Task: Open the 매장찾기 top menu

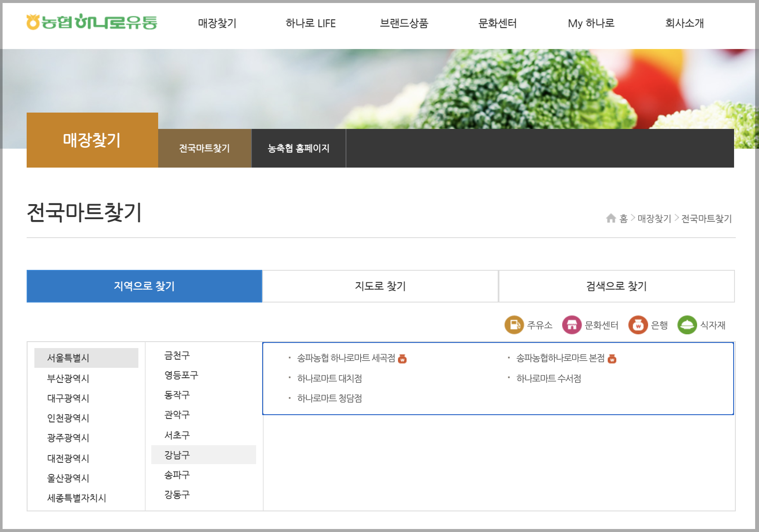Action: tap(217, 23)
